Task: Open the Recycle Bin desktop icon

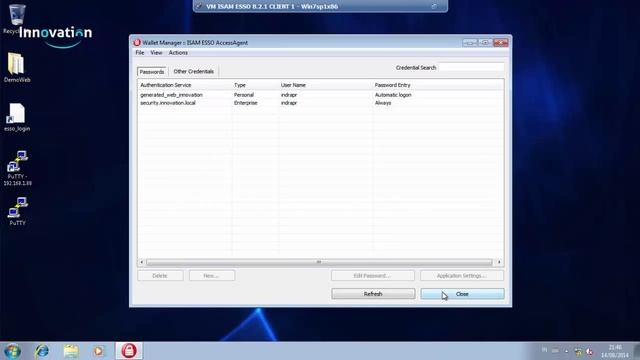Action: point(16,16)
